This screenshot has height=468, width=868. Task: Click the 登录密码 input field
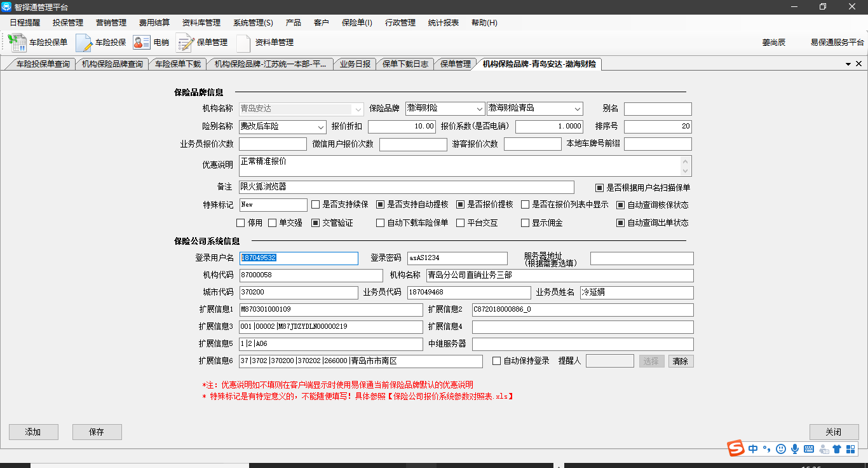457,258
